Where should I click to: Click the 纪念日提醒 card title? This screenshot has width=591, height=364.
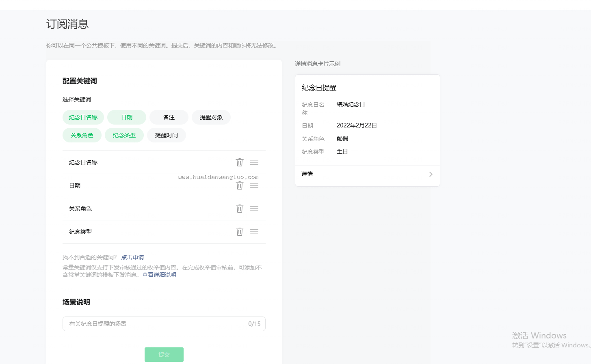point(319,88)
